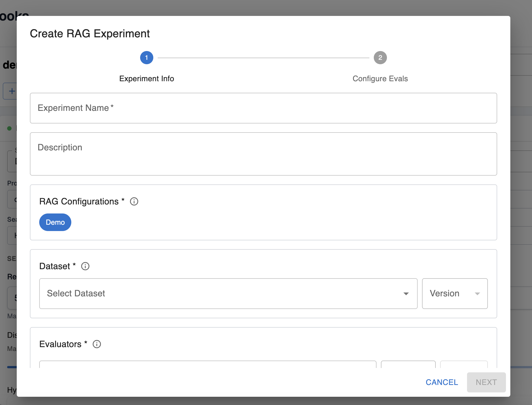The width and height of the screenshot is (532, 405).
Task: Click the background slider track at right edge
Action: click(x=521, y=367)
